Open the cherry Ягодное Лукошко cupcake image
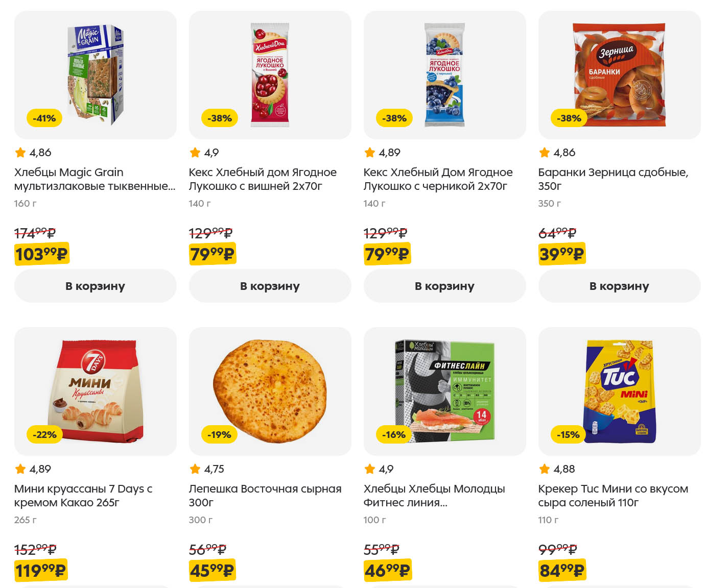This screenshot has width=708, height=588. tap(270, 75)
